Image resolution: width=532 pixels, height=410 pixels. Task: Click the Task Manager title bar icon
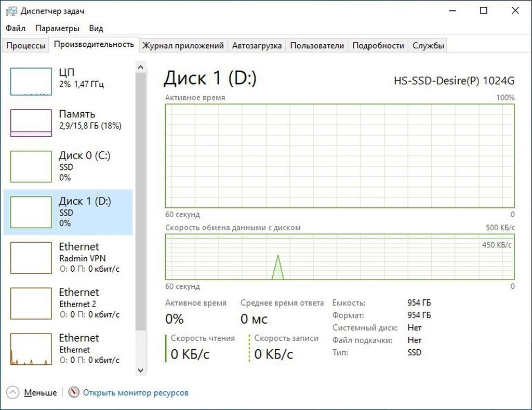(x=11, y=11)
